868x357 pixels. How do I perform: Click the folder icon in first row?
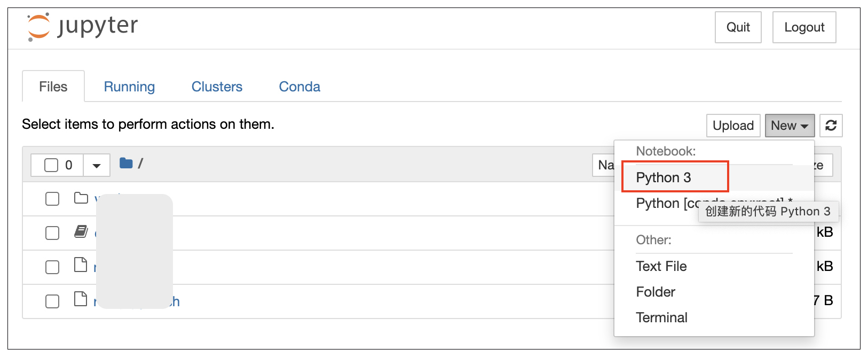[x=81, y=198]
